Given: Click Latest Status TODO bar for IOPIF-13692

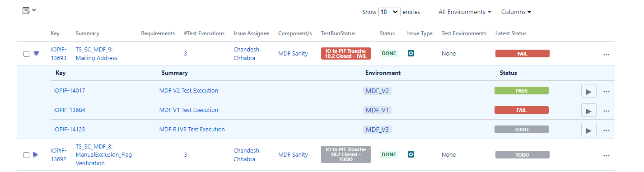Looking at the screenshot, I should (x=523, y=155).
